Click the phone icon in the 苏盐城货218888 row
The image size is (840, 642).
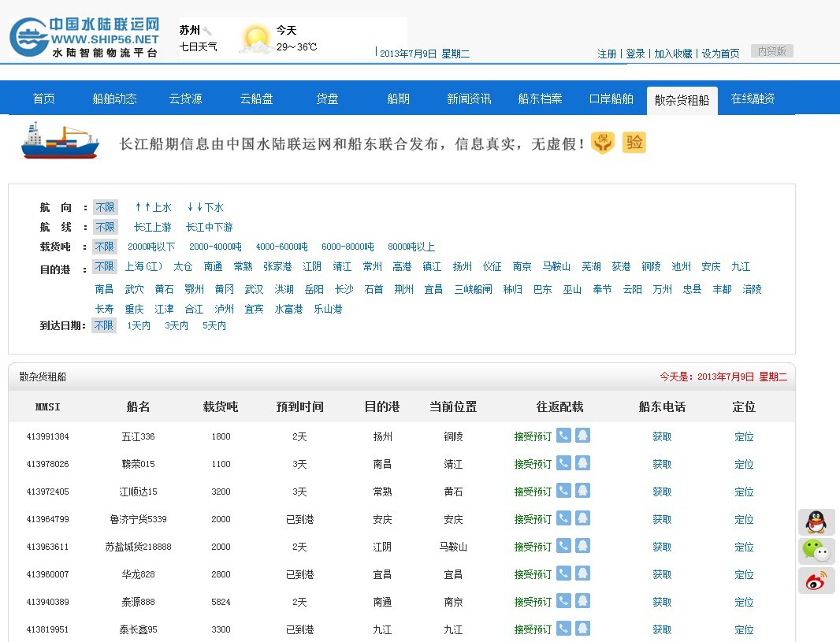click(x=563, y=546)
